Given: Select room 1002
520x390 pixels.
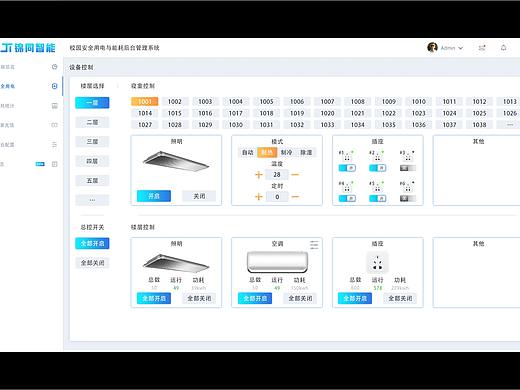Looking at the screenshot, I should pyautogui.click(x=175, y=101).
